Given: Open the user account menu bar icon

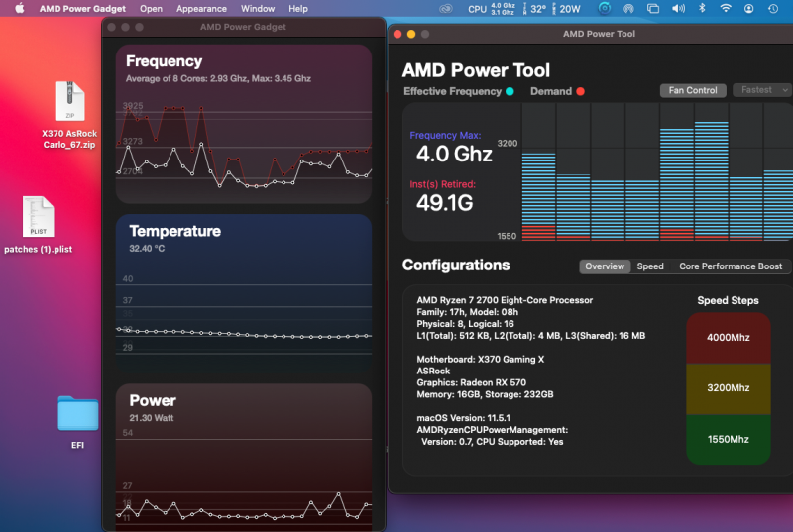Looking at the screenshot, I should pyautogui.click(x=749, y=9).
